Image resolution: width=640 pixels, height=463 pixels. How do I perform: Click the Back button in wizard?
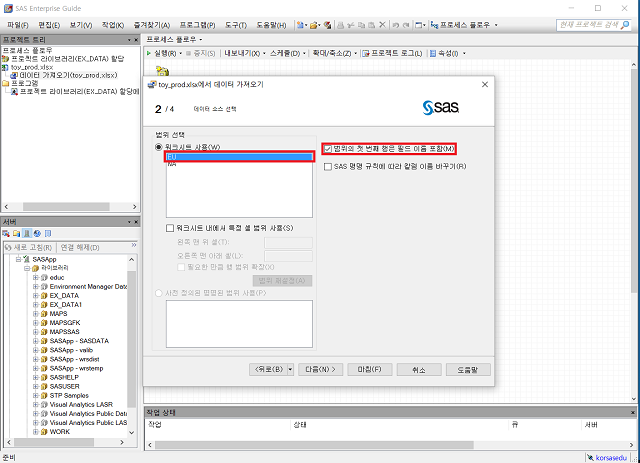(x=269, y=370)
